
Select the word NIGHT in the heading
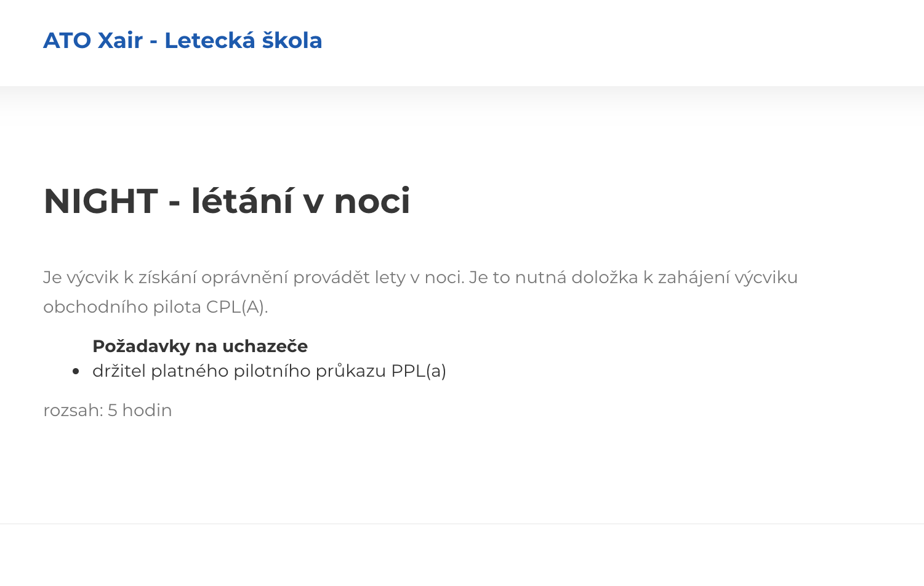[101, 201]
